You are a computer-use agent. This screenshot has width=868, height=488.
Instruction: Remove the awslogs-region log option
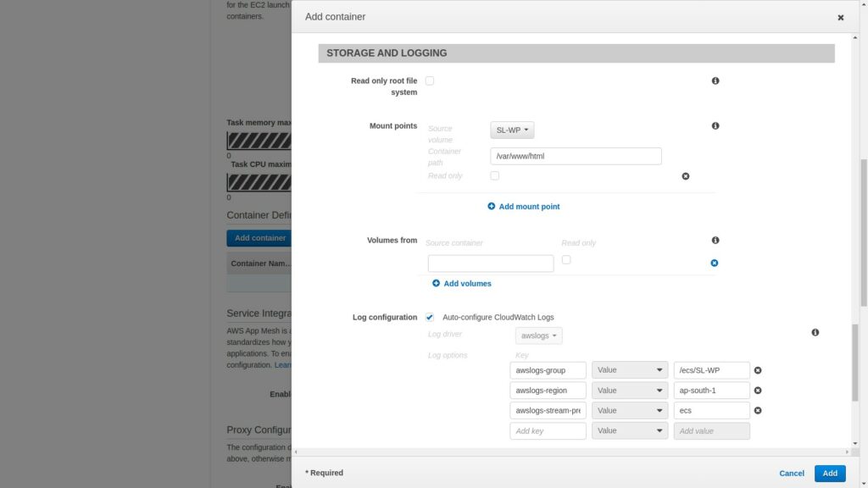click(758, 391)
